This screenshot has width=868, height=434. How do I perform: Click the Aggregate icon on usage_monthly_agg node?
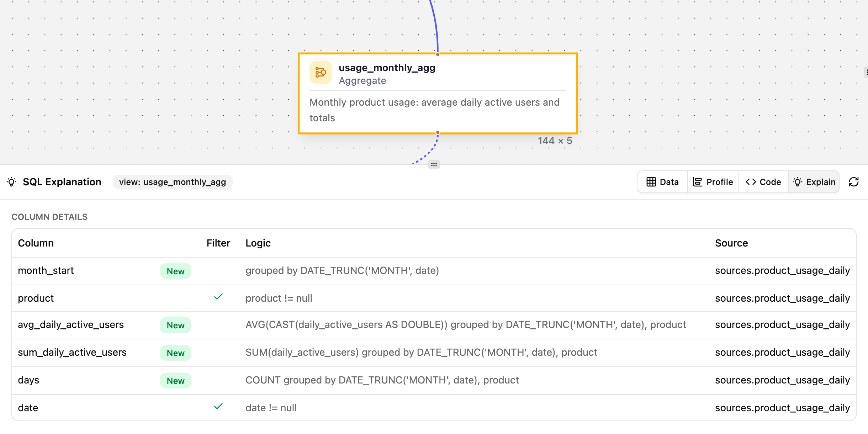tap(321, 72)
